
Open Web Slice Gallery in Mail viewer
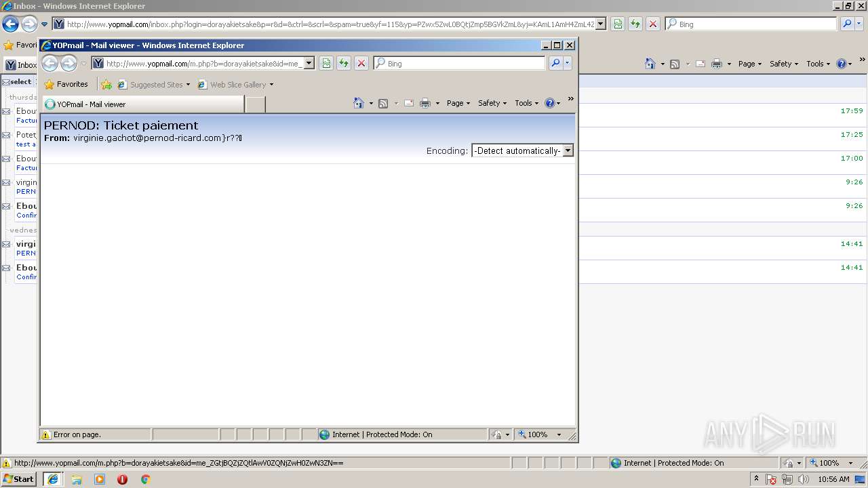click(x=235, y=85)
